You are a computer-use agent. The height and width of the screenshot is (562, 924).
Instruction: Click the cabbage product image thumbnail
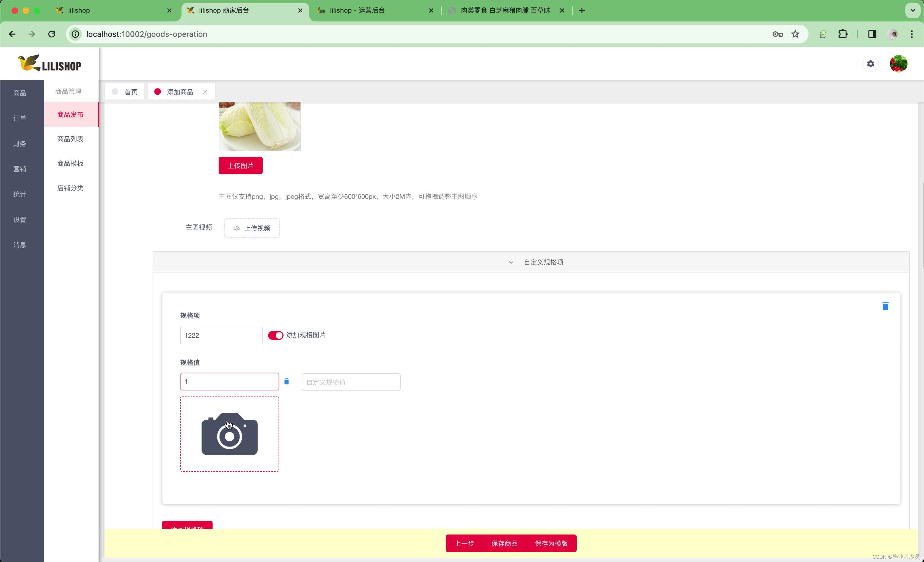[x=260, y=126]
